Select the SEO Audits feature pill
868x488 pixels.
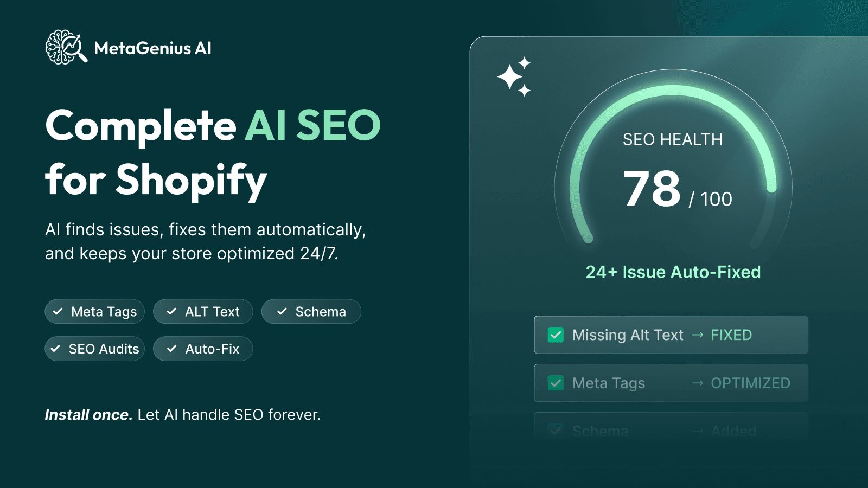[94, 349]
